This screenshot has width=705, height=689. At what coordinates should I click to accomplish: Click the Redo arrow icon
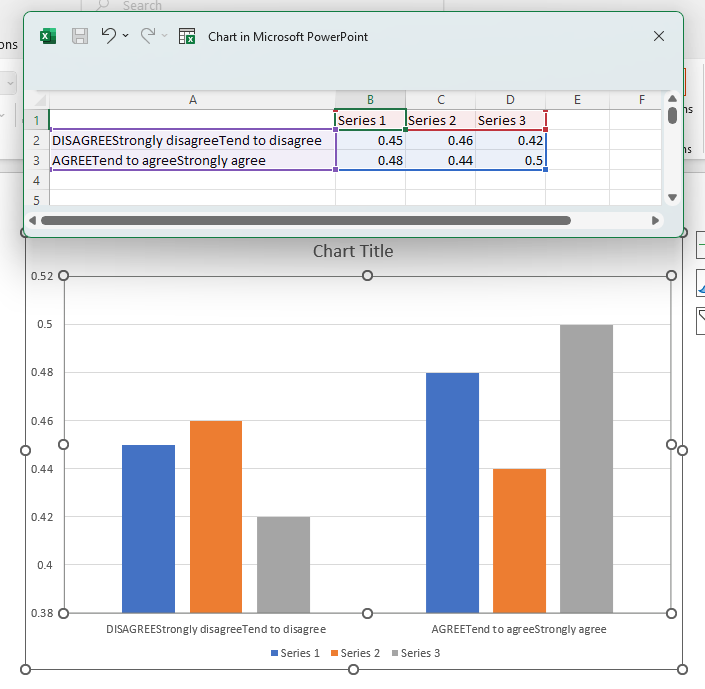[x=148, y=36]
